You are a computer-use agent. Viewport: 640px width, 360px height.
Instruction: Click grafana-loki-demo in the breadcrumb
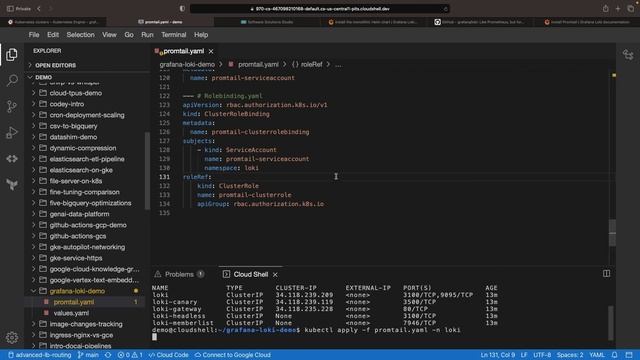tap(187, 64)
